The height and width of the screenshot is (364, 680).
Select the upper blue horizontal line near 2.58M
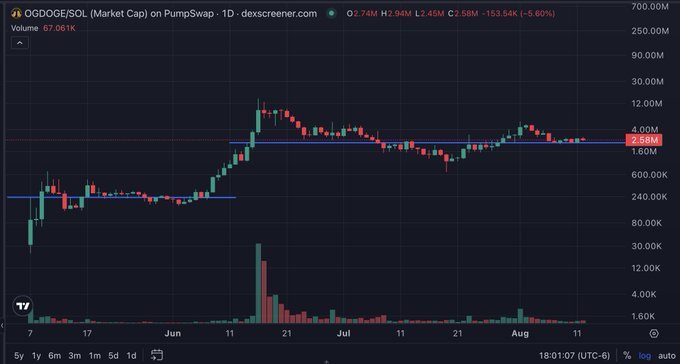pos(427,142)
